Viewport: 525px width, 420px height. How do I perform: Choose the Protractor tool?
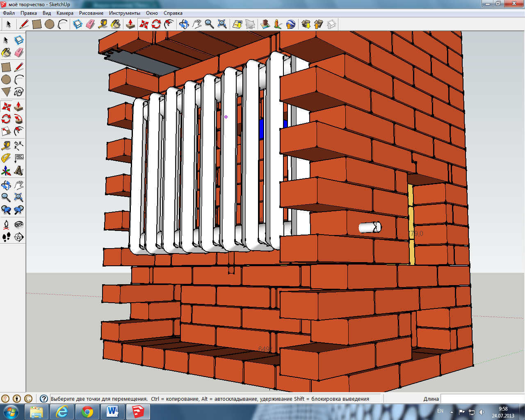(6, 158)
